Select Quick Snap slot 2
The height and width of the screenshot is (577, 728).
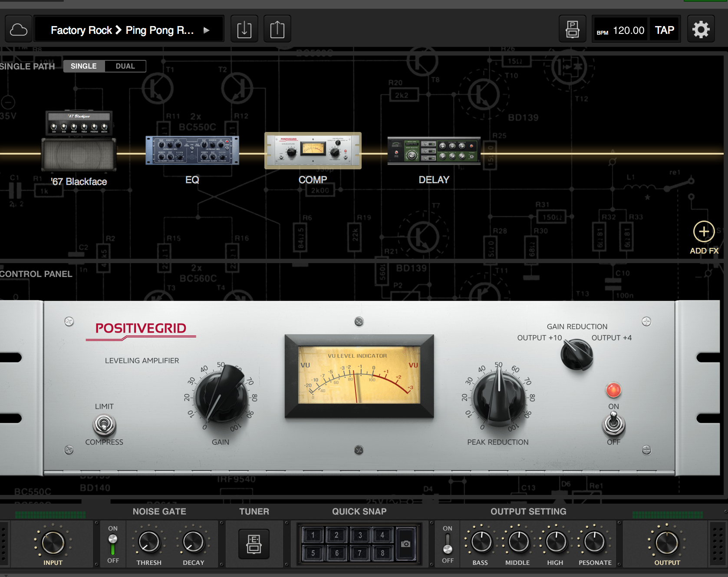point(336,535)
